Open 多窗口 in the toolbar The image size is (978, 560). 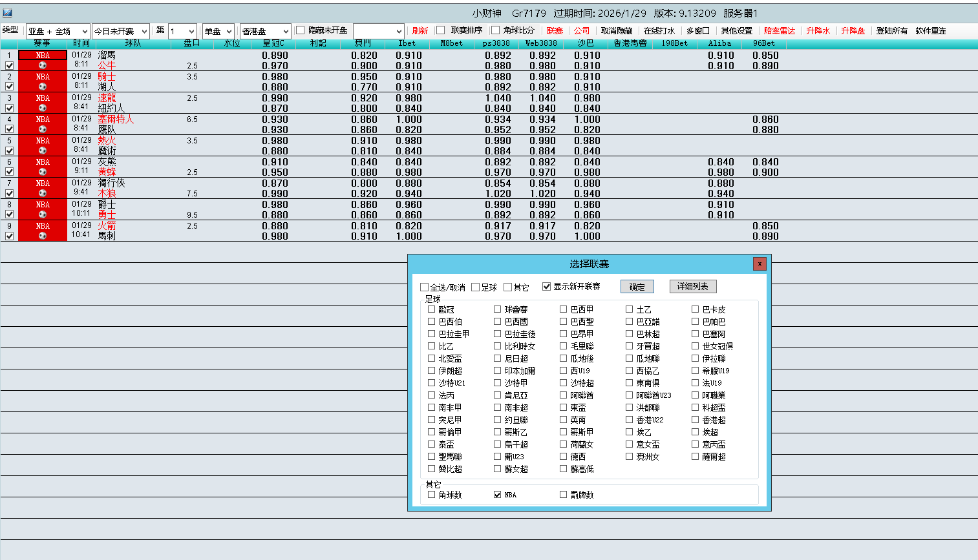click(x=698, y=30)
